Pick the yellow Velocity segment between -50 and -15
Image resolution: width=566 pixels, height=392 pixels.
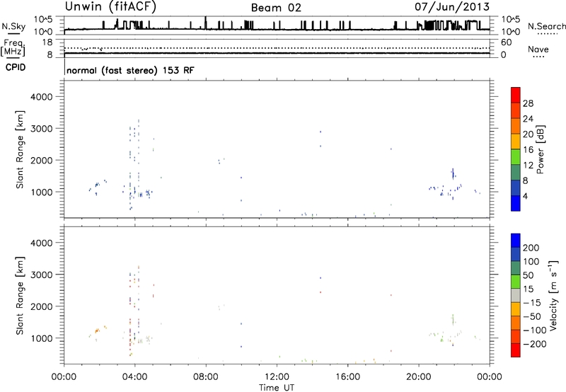pyautogui.click(x=516, y=309)
